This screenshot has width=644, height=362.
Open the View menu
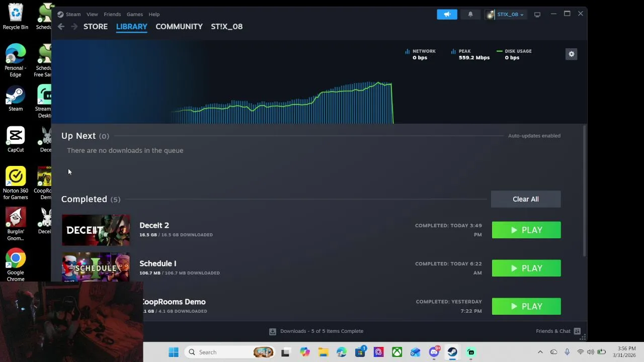[92, 14]
